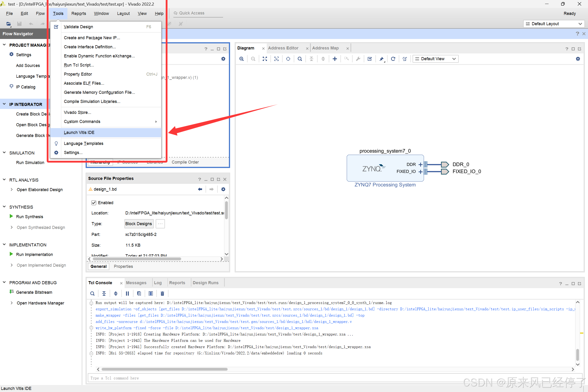
Task: Click the zoom in icon in Diagram toolbar
Action: 241,59
